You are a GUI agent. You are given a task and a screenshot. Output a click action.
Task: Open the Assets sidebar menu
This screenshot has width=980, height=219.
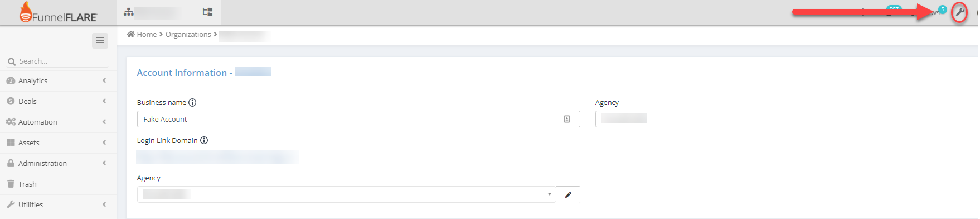(58, 142)
